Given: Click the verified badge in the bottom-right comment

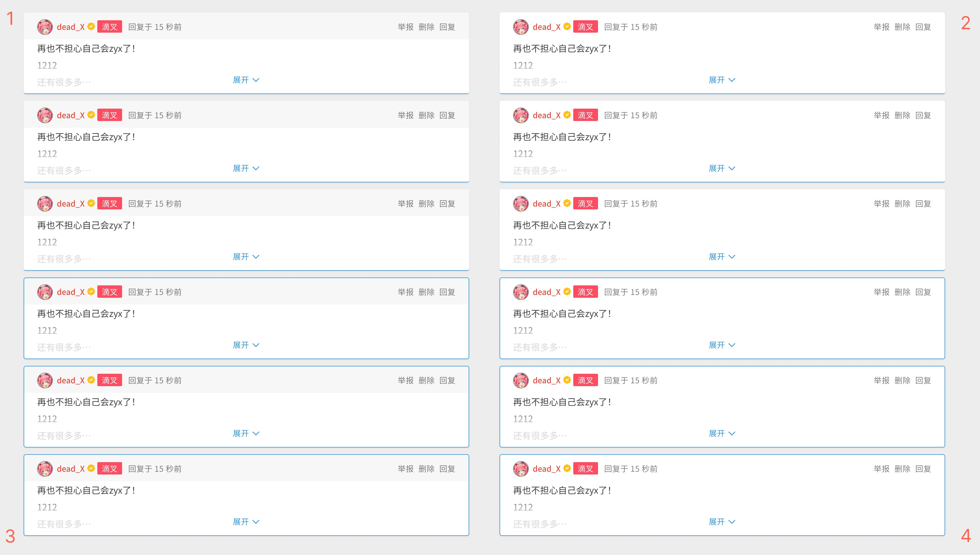Looking at the screenshot, I should [x=567, y=468].
